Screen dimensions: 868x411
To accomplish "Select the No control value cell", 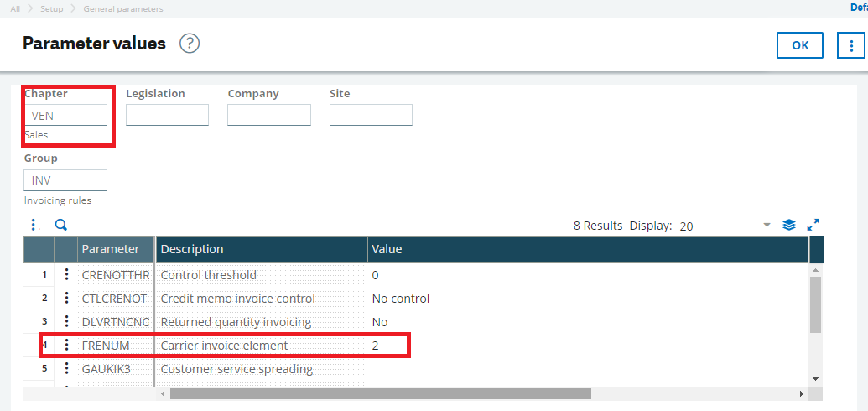I will pos(588,298).
